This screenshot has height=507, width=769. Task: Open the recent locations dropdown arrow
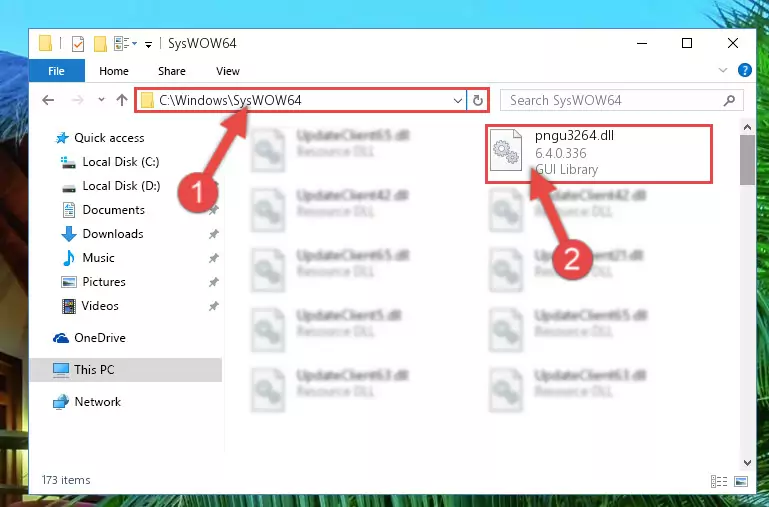click(x=101, y=100)
